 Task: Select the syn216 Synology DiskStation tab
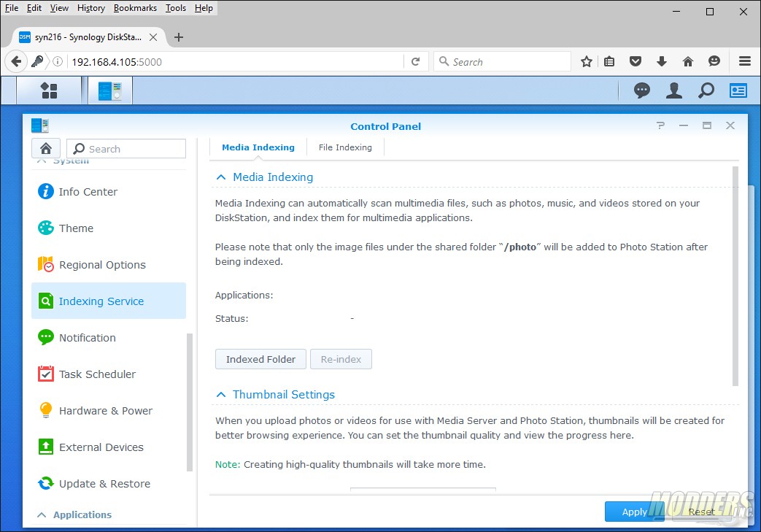tap(88, 37)
